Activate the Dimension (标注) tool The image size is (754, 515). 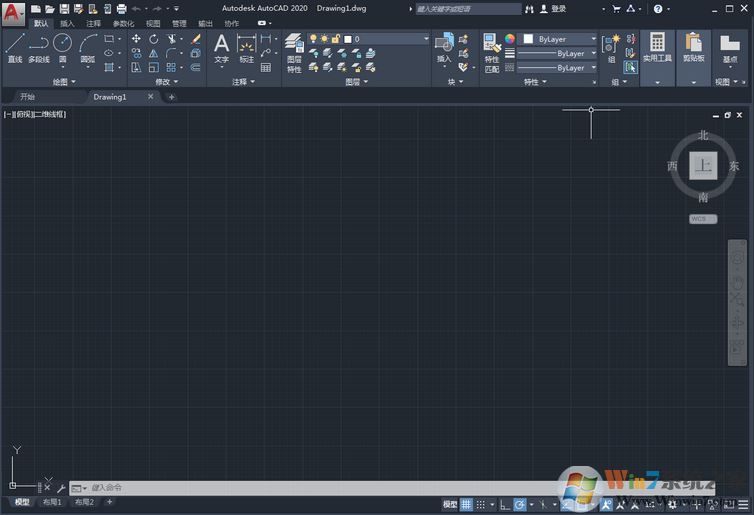tap(247, 49)
